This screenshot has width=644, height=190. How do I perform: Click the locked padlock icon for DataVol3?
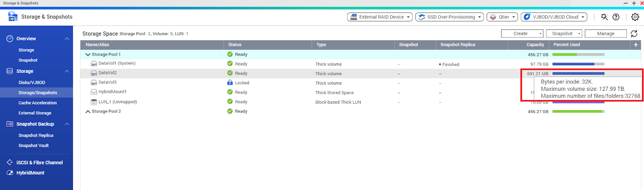click(x=230, y=83)
